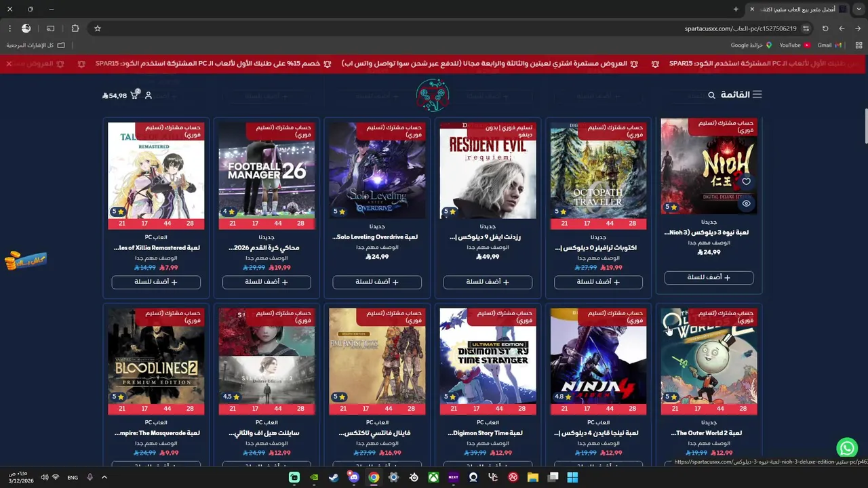This screenshot has width=868, height=488.
Task: Click the gold rewards badge on left edge
Action: [25, 261]
